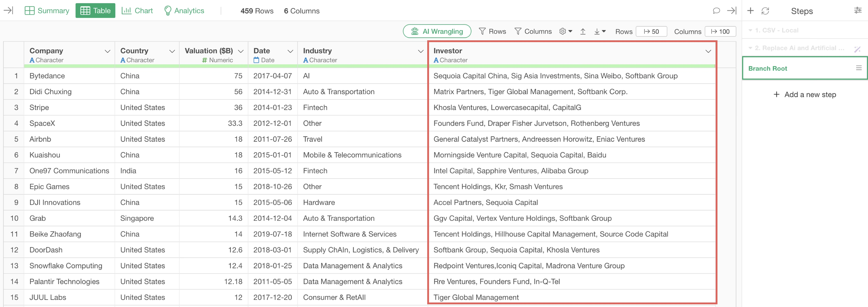Image resolution: width=868 pixels, height=307 pixels.
Task: Expand step 1 CSV - Local
Action: [x=750, y=30]
